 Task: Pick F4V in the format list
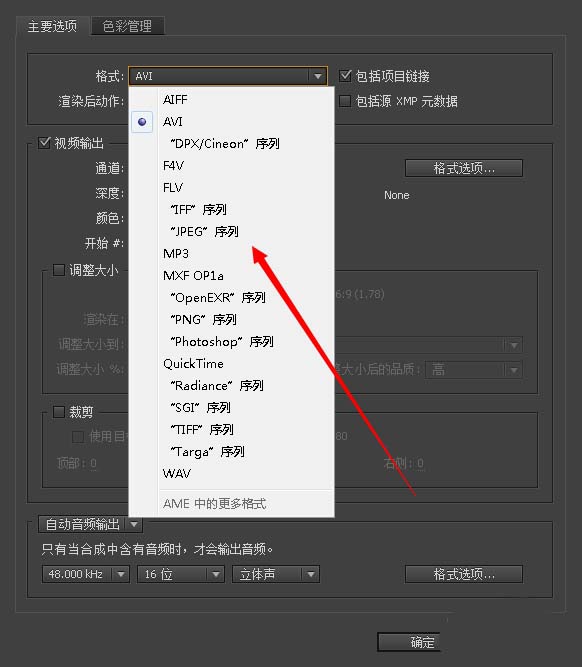coord(231,165)
